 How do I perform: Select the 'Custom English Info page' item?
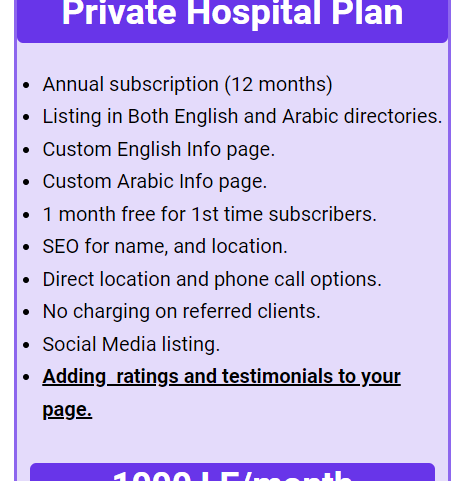click(x=159, y=149)
